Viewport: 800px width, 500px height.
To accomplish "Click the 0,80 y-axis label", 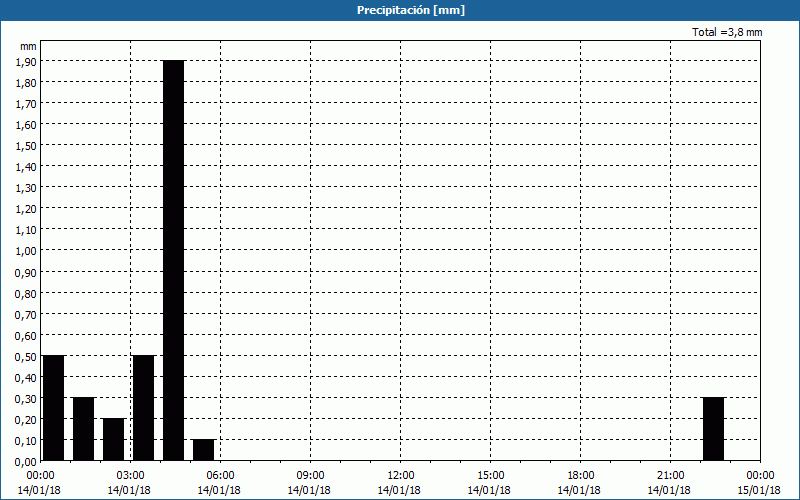I will [26, 293].
